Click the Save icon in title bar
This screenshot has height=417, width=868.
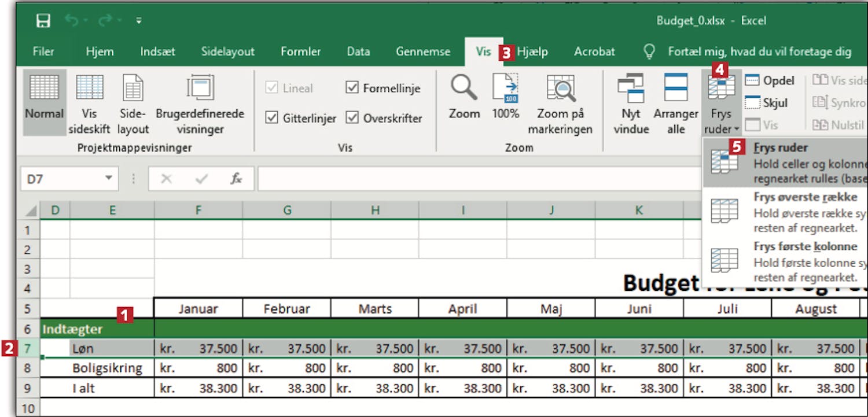(43, 21)
